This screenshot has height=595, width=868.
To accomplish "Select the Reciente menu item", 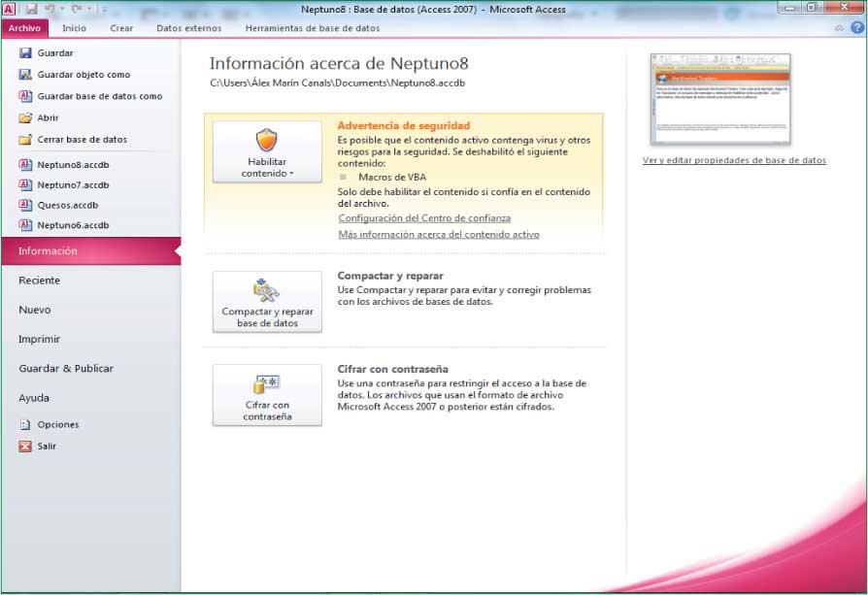I will 40,281.
